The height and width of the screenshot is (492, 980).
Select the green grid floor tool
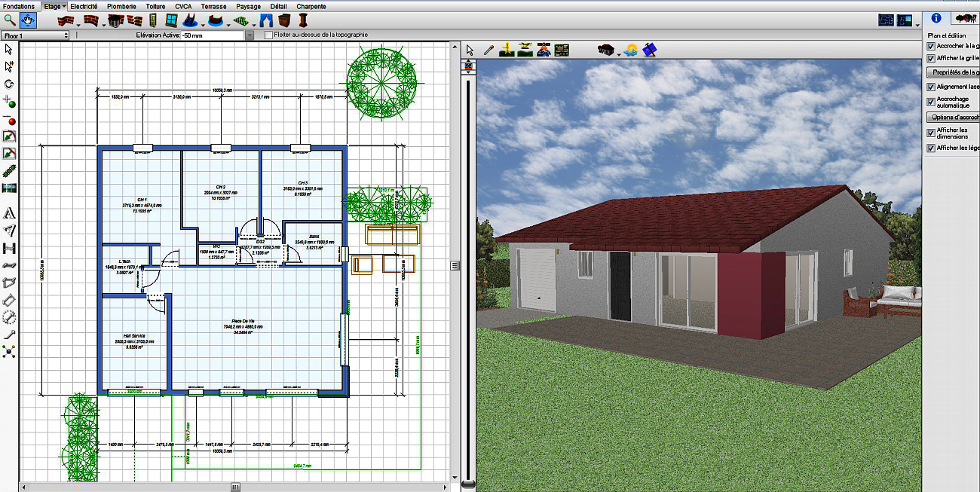241,20
